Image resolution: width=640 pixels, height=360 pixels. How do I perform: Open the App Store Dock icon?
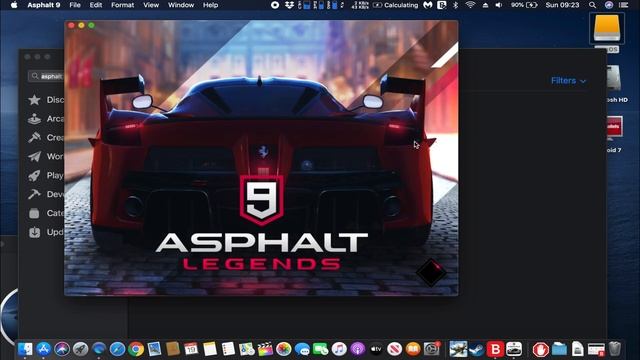coord(43,349)
